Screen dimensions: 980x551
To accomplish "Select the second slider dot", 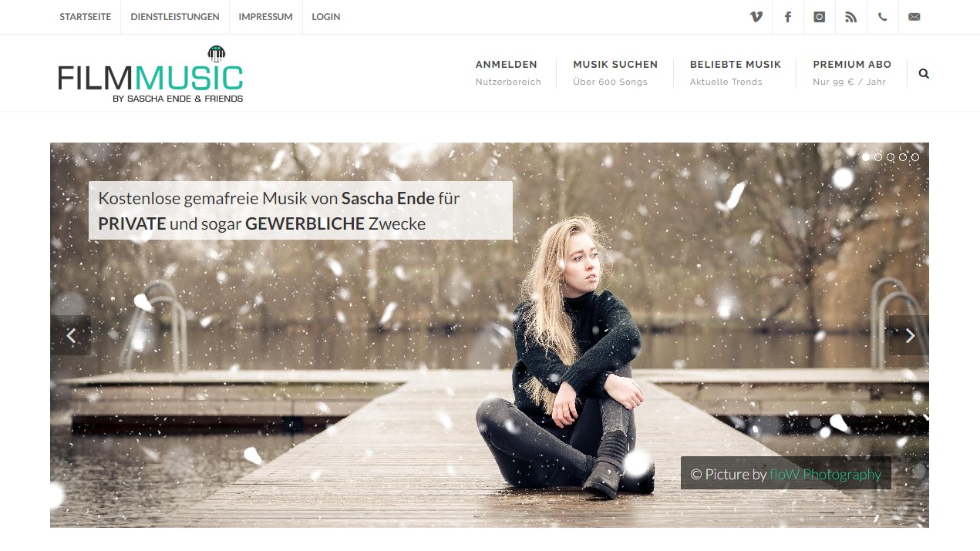I will pyautogui.click(x=878, y=157).
